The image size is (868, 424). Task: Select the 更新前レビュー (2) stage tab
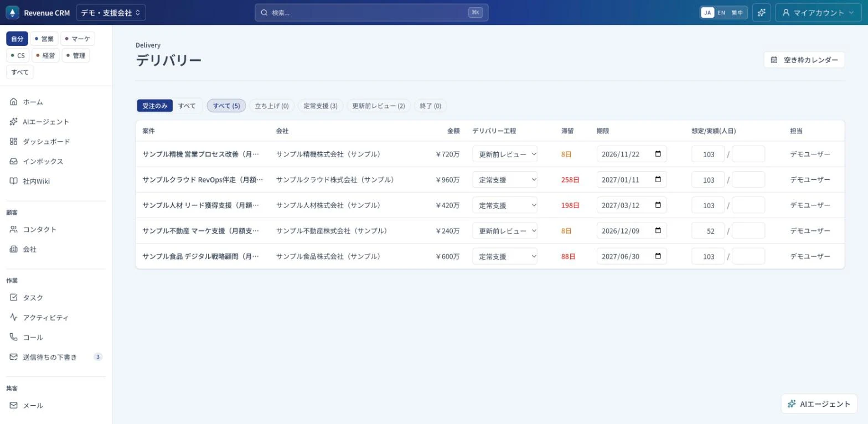[379, 106]
